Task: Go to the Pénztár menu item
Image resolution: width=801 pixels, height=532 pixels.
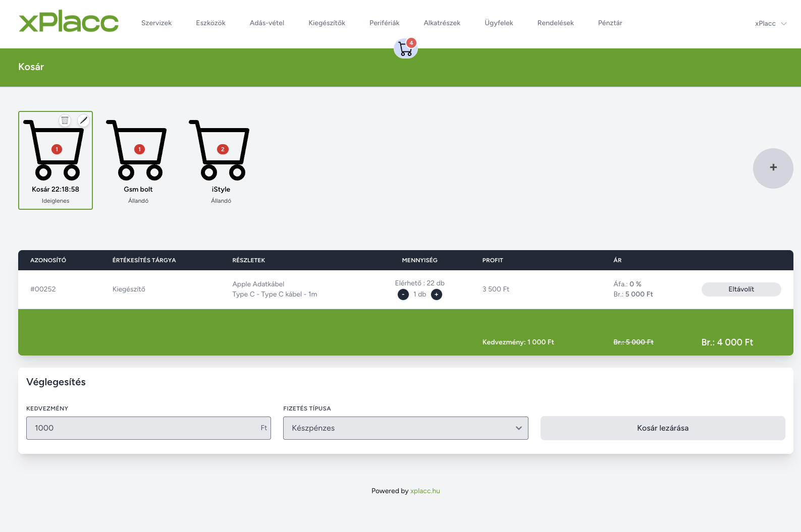Action: click(x=610, y=23)
